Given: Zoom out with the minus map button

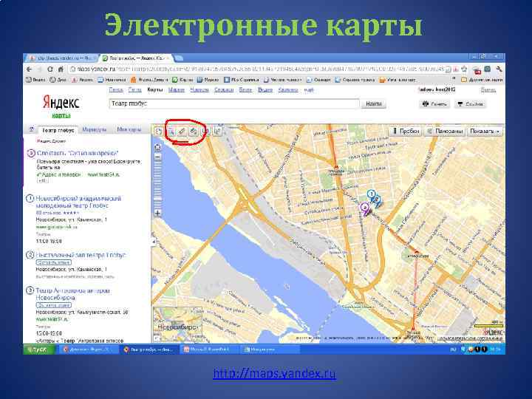Looking at the screenshot, I should coord(158,157).
